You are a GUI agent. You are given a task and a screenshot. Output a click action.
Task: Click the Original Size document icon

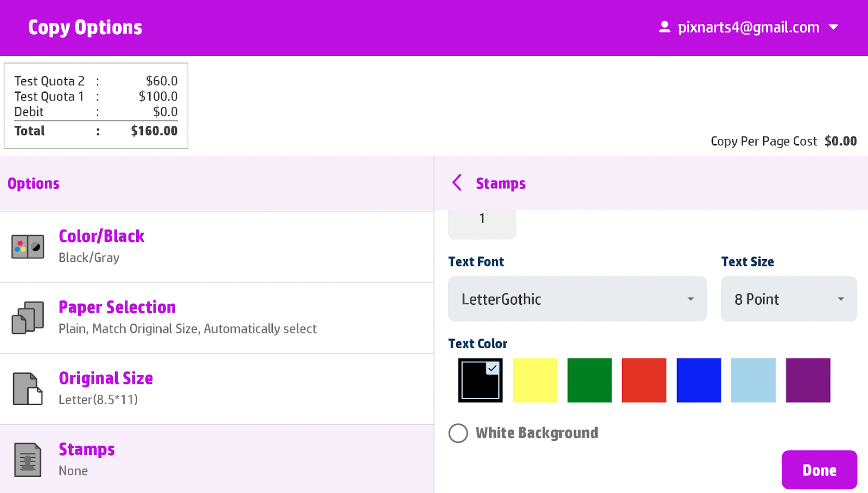tap(28, 389)
